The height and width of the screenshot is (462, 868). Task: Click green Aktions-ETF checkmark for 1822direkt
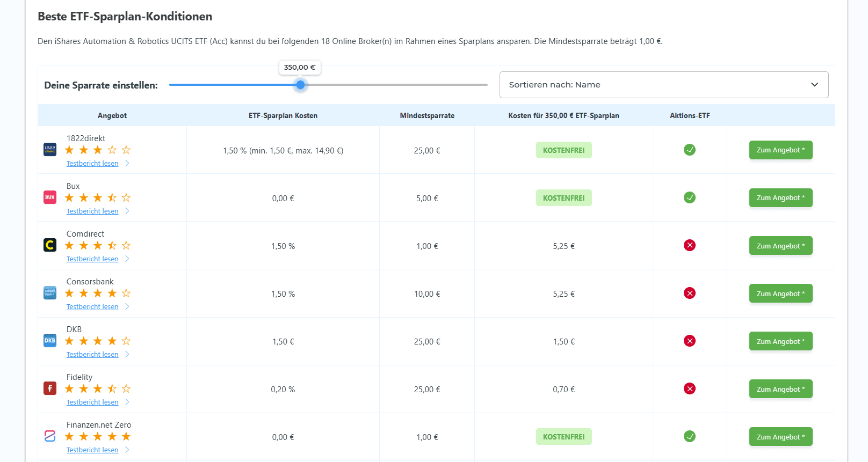(690, 150)
